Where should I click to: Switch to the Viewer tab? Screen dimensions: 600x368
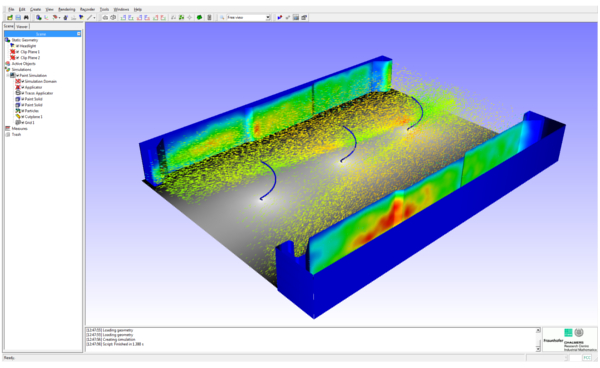[22, 26]
